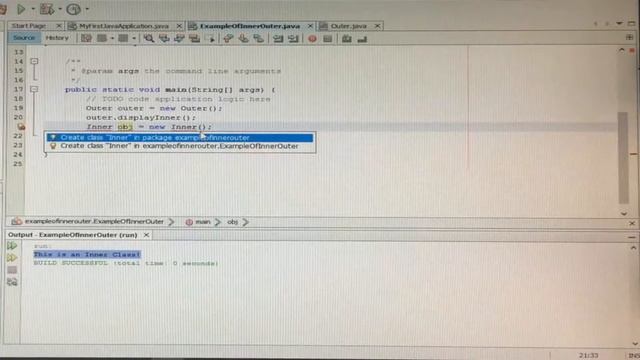Switch editor to History view

[x=57, y=38]
